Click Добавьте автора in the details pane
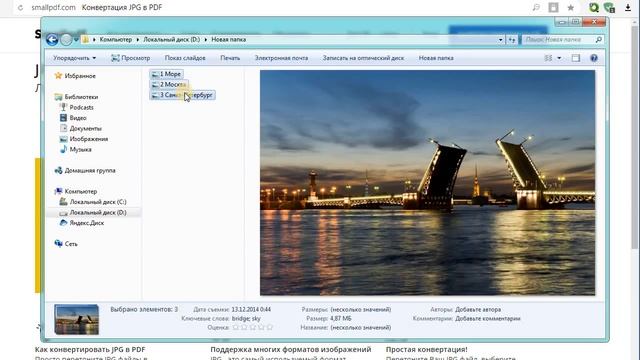This screenshot has height=360, width=640. [x=478, y=309]
